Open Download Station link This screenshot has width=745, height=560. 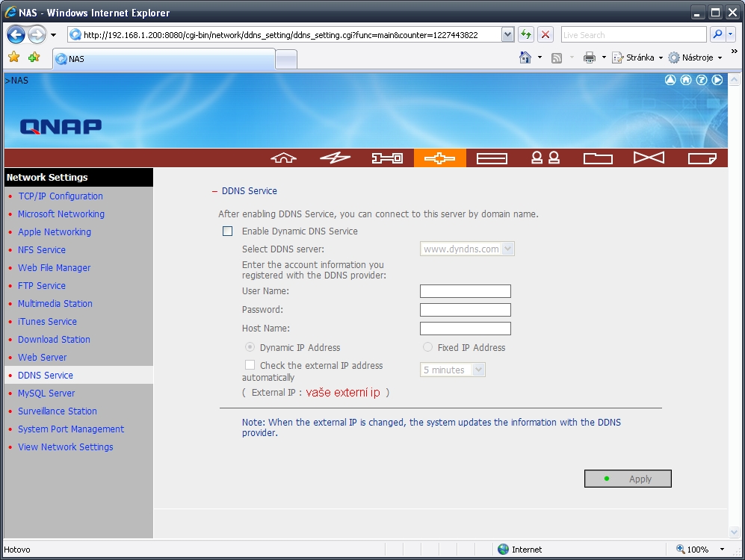54,339
